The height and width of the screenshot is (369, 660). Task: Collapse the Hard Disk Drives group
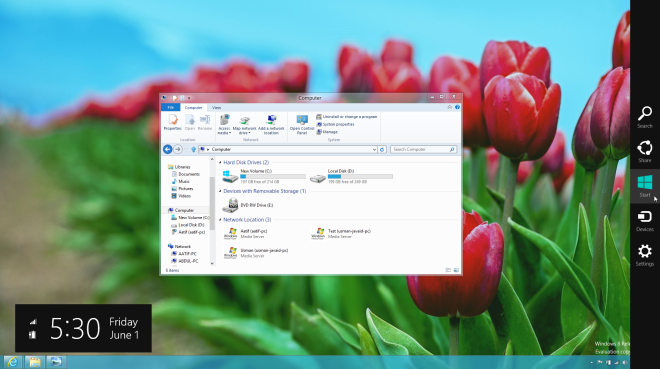pyautogui.click(x=220, y=162)
